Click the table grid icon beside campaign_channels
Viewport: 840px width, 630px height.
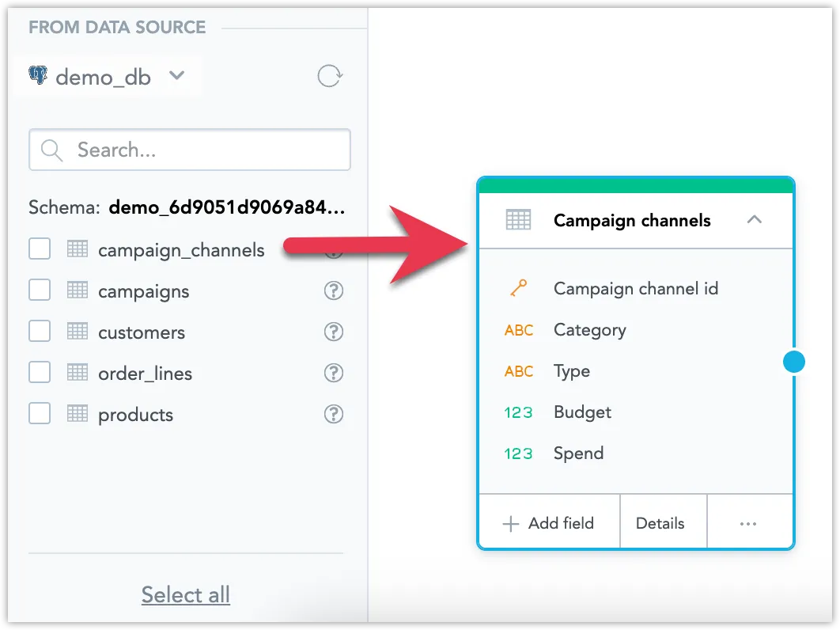click(77, 249)
